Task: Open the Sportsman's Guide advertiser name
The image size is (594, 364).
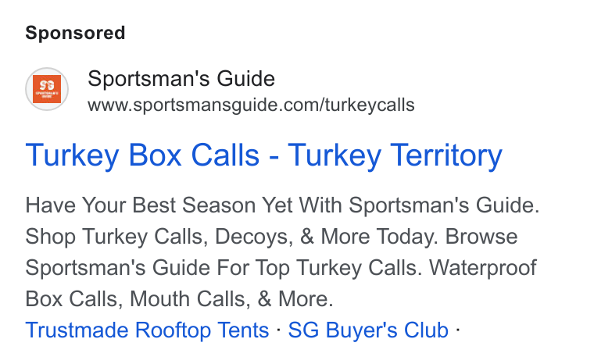Action: (181, 79)
